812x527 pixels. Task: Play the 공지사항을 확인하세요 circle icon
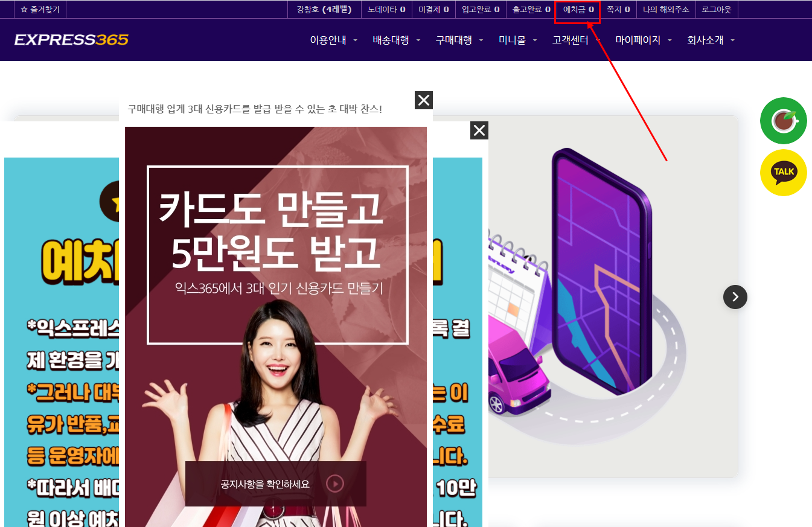[335, 484]
